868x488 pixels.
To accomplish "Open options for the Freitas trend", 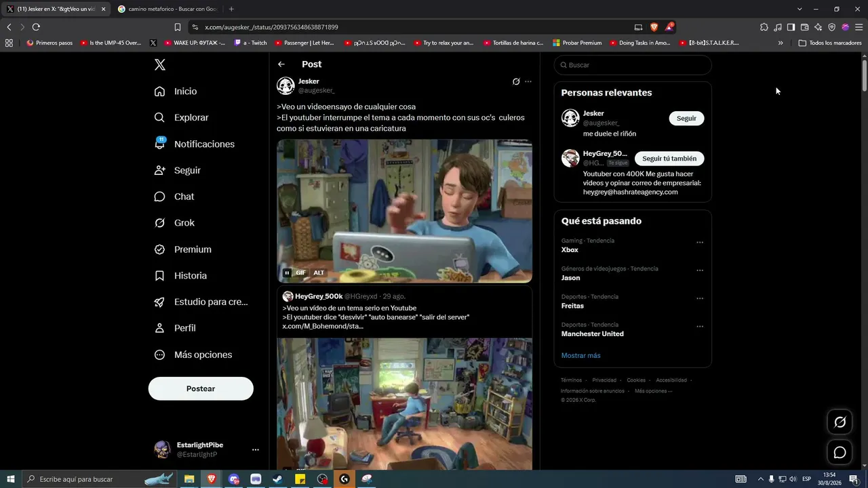I will tap(700, 298).
